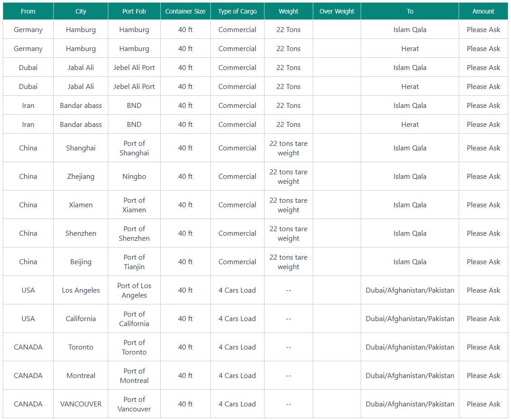Select the "Port of Los Angeles" cell
This screenshot has width=511, height=420.
[x=134, y=290]
